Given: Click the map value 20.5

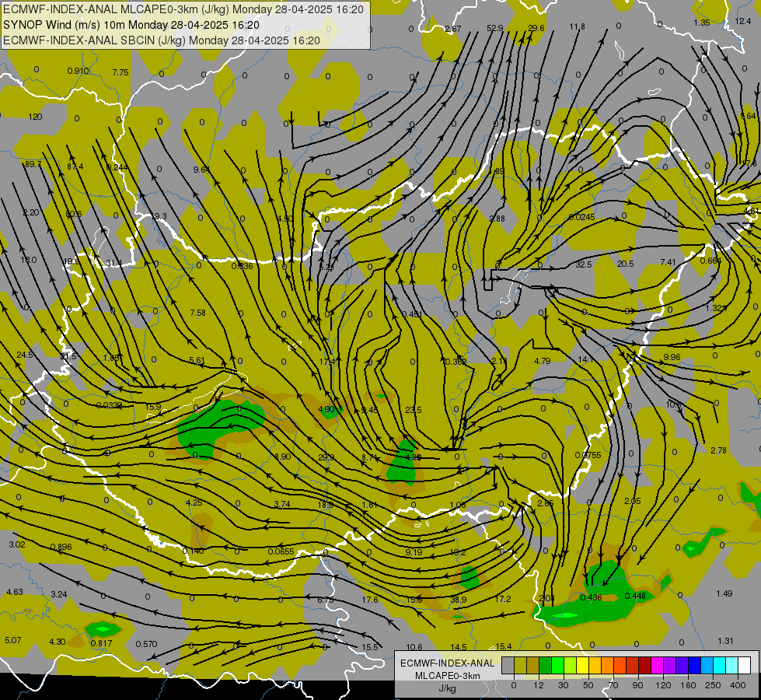Looking at the screenshot, I should click(625, 264).
